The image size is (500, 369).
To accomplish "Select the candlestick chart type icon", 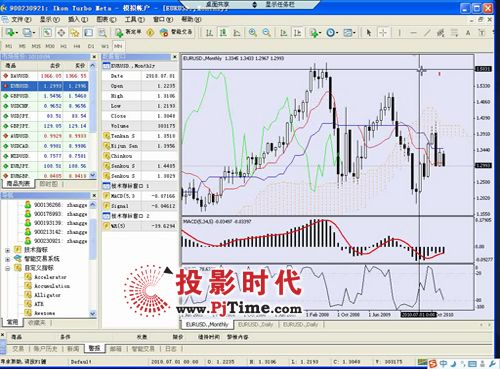I will (x=223, y=32).
